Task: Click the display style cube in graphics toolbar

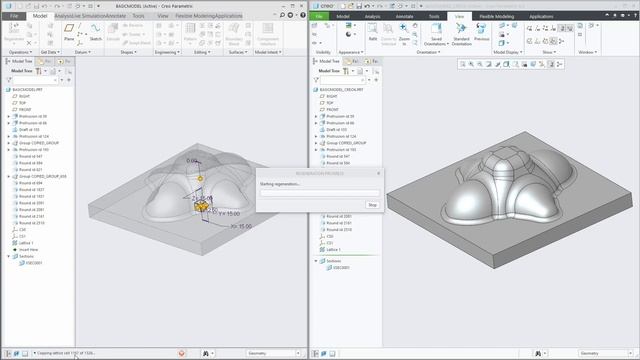Action: 507,64
